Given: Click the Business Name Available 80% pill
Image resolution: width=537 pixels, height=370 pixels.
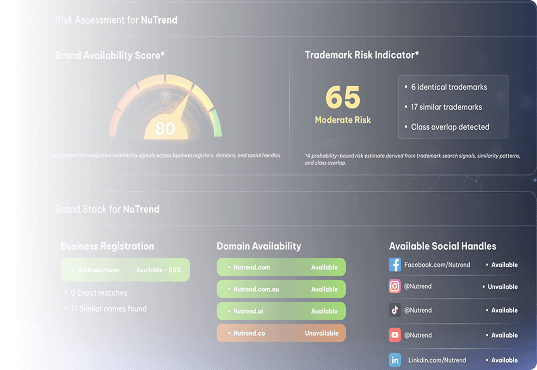Looking at the screenshot, I should [125, 270].
